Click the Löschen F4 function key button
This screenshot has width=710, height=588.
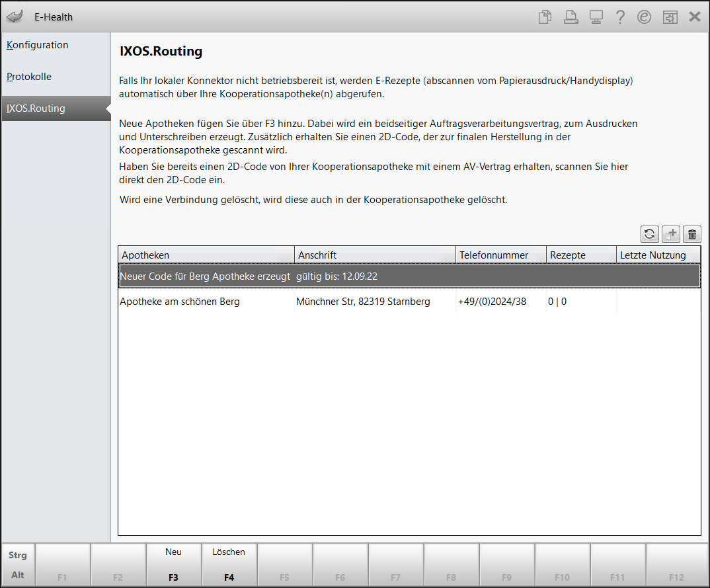click(229, 564)
